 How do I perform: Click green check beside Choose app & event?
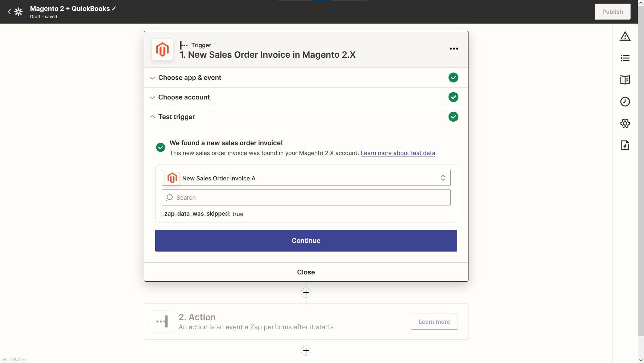(x=453, y=78)
